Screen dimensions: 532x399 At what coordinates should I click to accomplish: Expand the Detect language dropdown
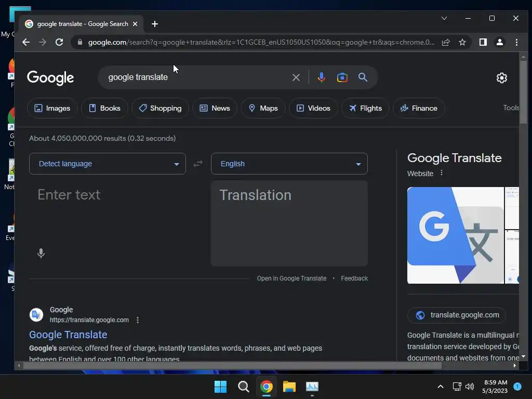[108, 164]
